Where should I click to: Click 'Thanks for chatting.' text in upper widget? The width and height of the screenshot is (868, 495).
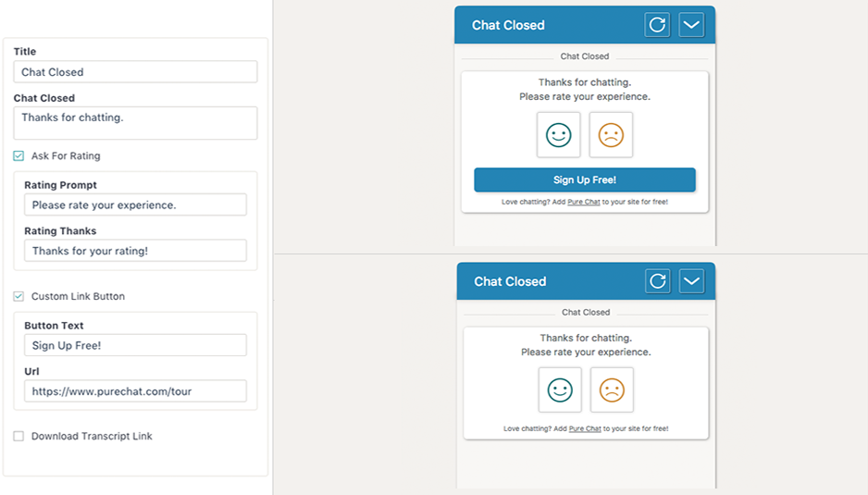(585, 82)
